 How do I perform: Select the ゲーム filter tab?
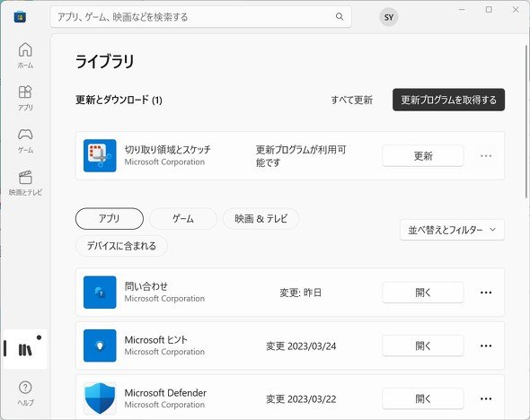[x=183, y=218]
